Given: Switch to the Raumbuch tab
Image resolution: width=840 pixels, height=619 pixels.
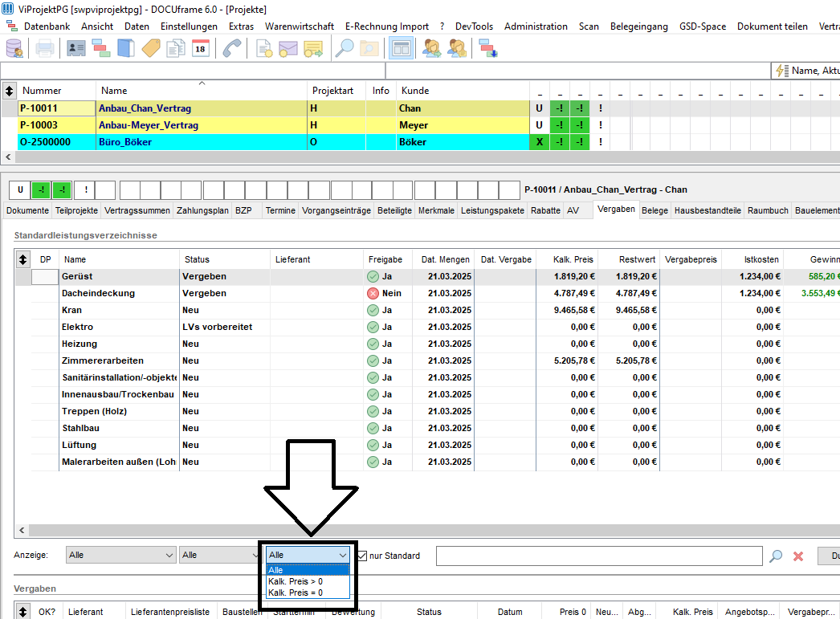Looking at the screenshot, I should (768, 210).
